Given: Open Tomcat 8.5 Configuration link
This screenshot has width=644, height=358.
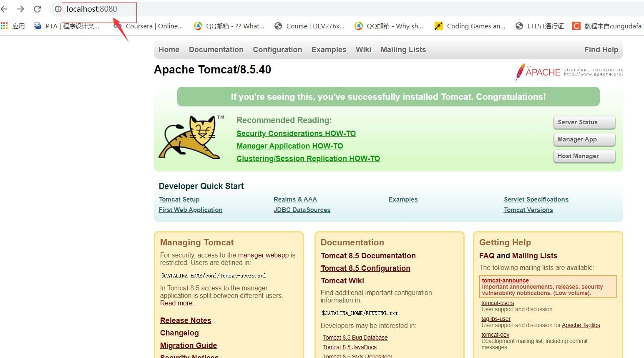Looking at the screenshot, I should click(365, 268).
